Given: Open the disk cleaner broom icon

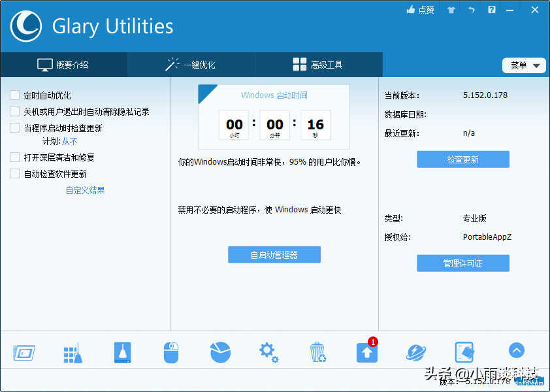Looking at the screenshot, I should click(x=73, y=352).
